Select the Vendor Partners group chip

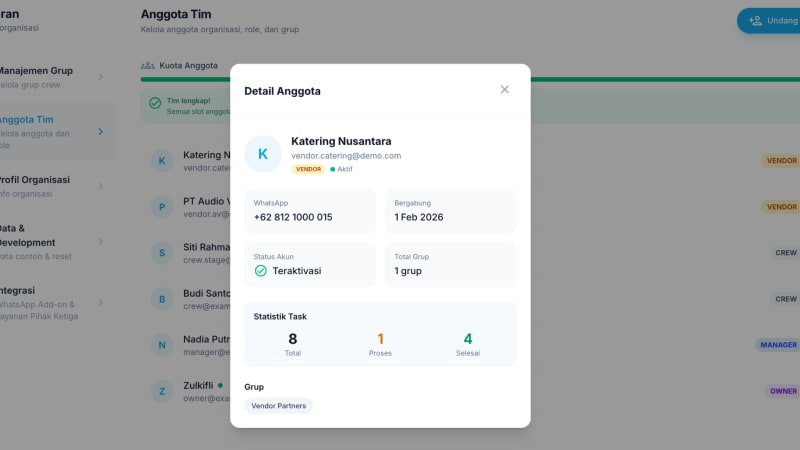point(279,406)
